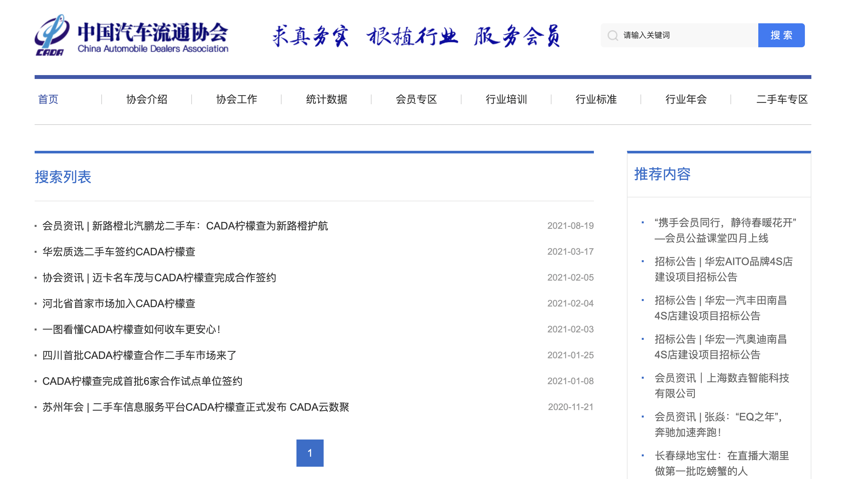The image size is (868, 479).
Task: Open recommended link 华宏AITO品牌4S店建设项目招标公告
Action: 723,269
